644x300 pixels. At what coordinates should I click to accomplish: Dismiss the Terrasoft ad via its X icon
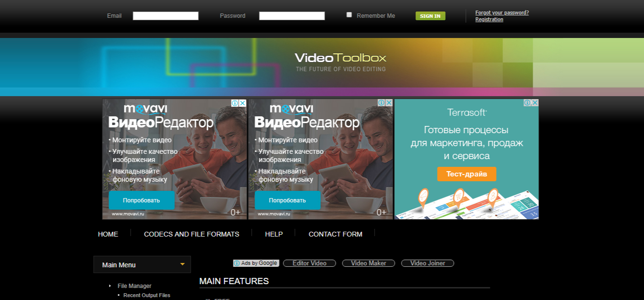535,102
